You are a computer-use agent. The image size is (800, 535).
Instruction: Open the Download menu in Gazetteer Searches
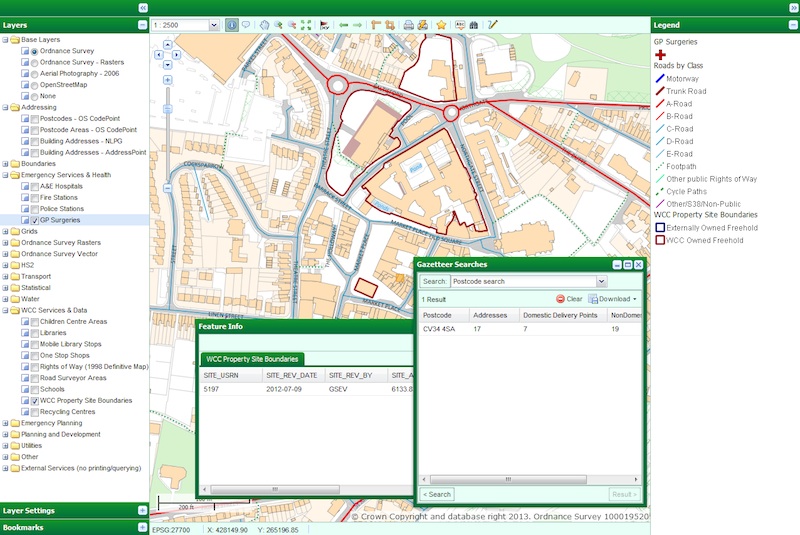[613, 299]
